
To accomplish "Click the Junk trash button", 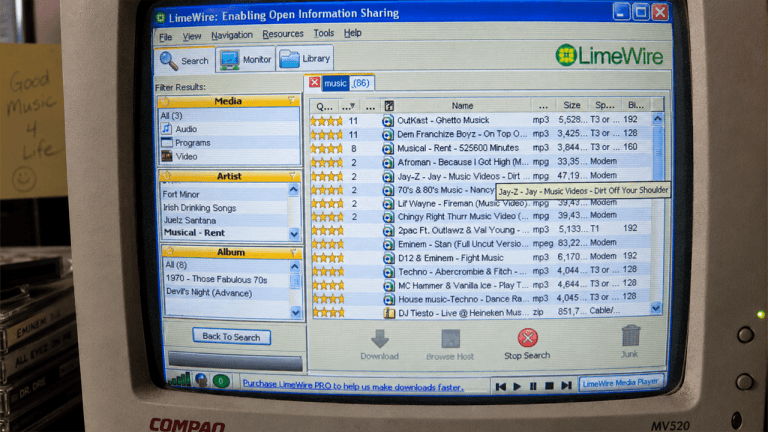I will click(630, 341).
